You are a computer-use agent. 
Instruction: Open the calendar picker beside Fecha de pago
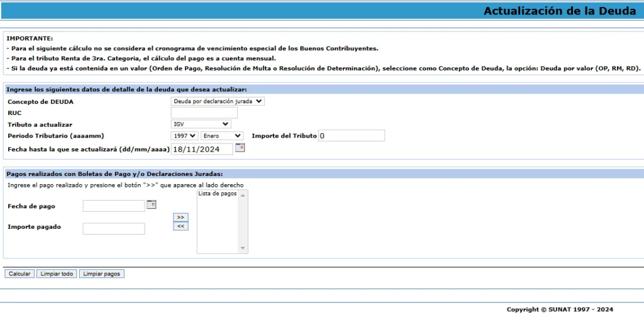coord(151,204)
